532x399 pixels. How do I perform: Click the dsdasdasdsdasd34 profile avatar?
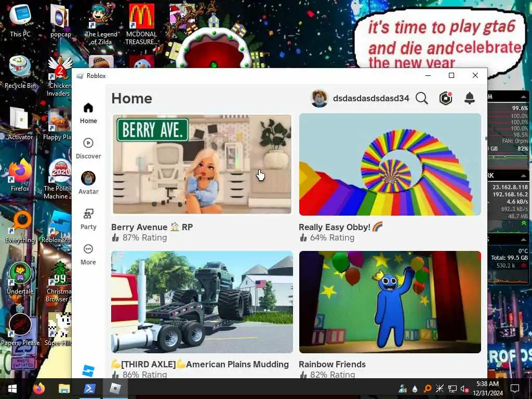(320, 98)
